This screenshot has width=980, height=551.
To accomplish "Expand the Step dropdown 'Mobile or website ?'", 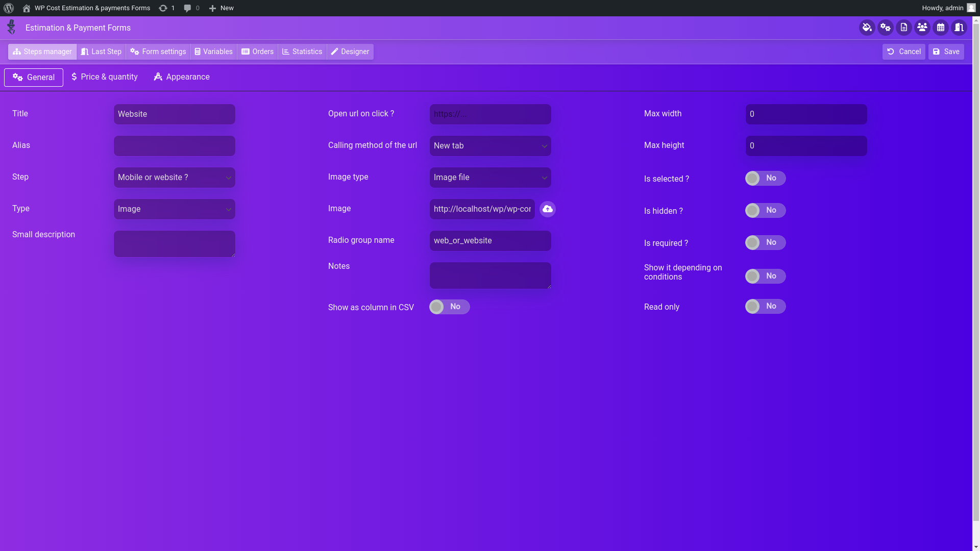I will [175, 178].
